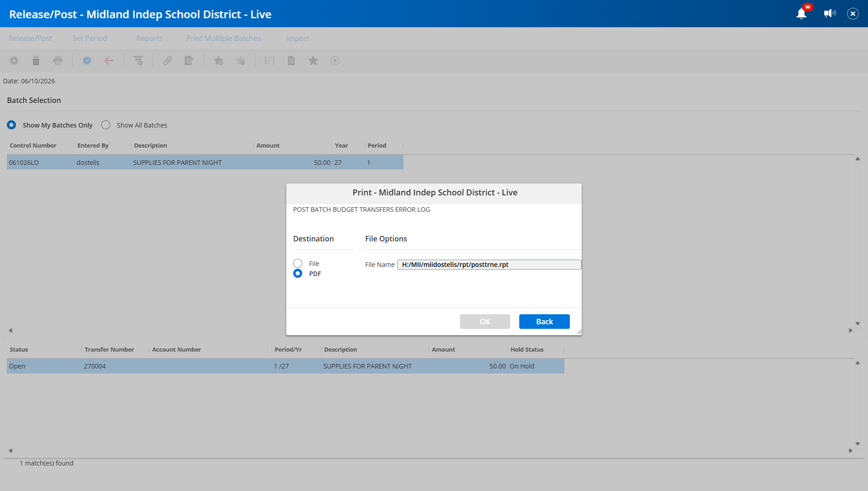868x491 pixels.
Task: Click the Print dialog resize grip
Action: click(579, 332)
